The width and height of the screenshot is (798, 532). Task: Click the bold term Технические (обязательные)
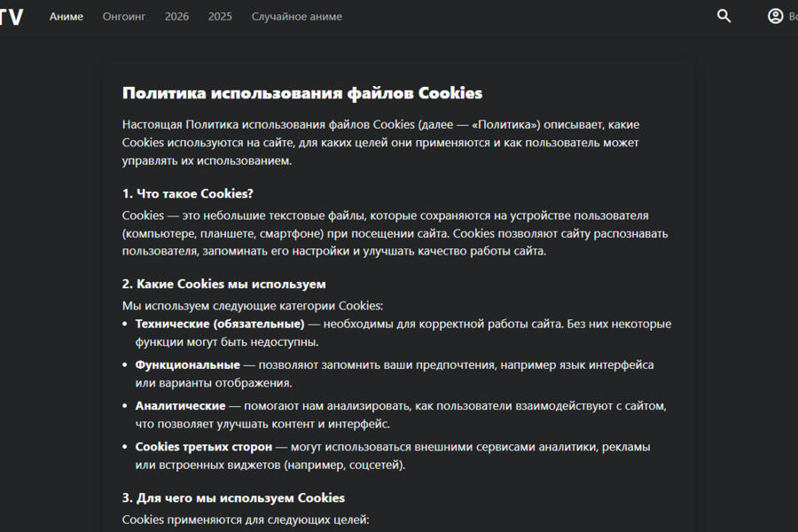tap(220, 324)
